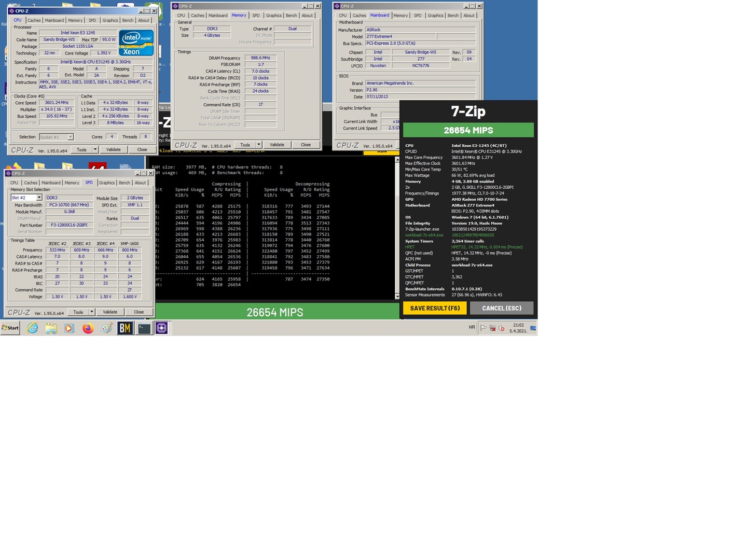Open system menu icon of CPU-Z Mainboard window
Screen dimensions: 747x560
pos(337,6)
